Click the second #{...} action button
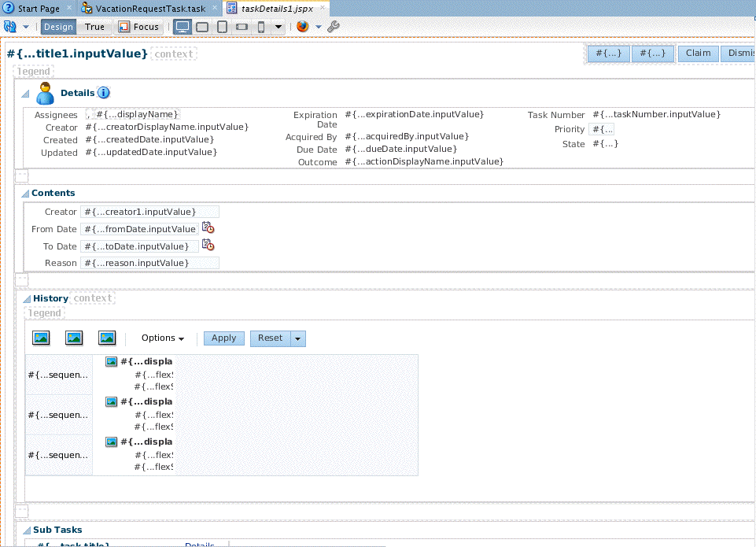The width and height of the screenshot is (756, 547). 653,54
